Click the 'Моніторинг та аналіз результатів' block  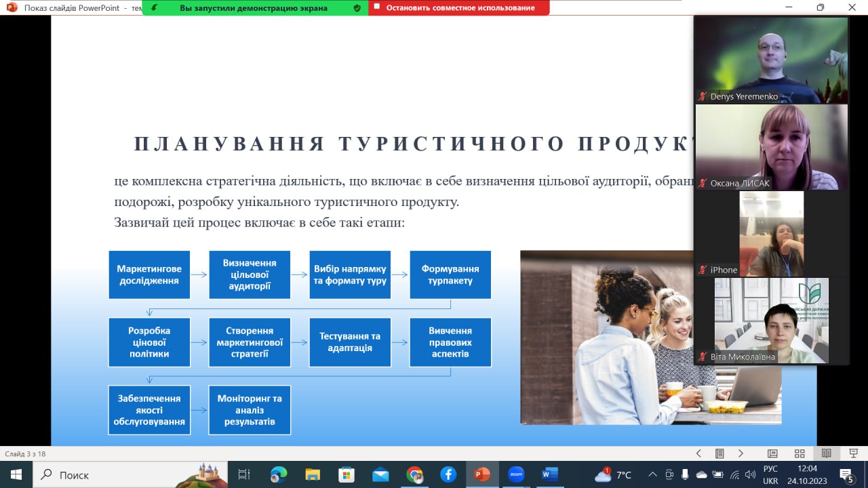[x=250, y=410]
